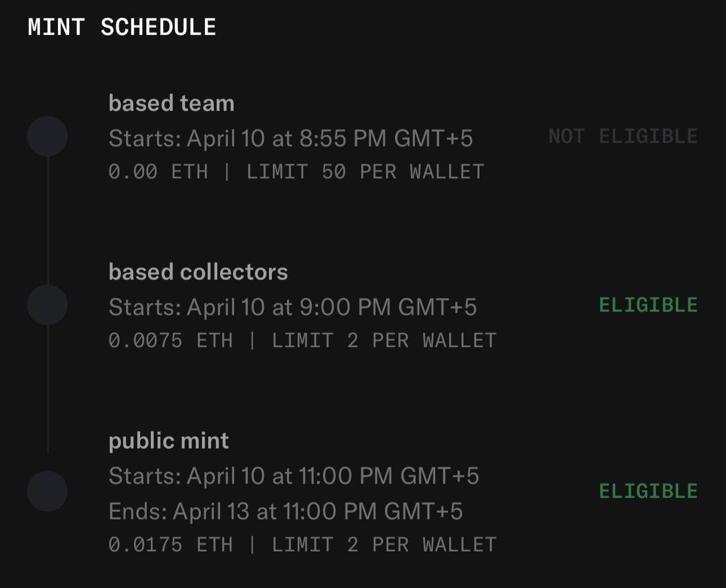This screenshot has width=726, height=588.
Task: Click the public mint stage title
Action: (168, 441)
